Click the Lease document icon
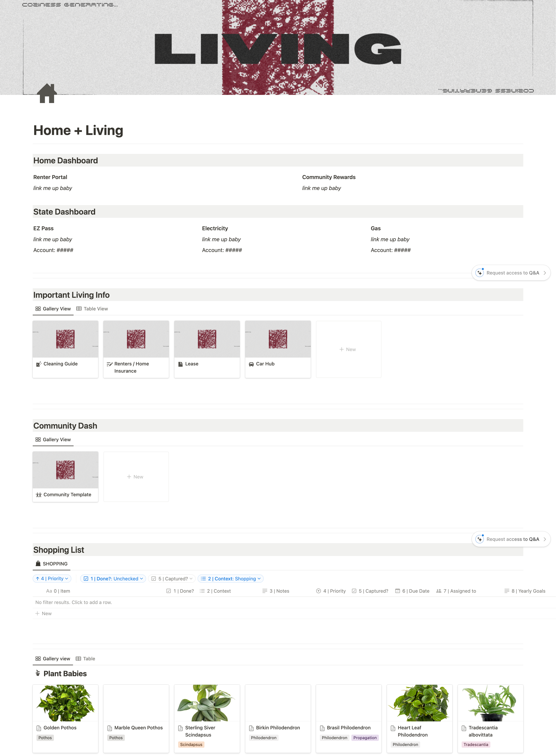 click(x=180, y=364)
